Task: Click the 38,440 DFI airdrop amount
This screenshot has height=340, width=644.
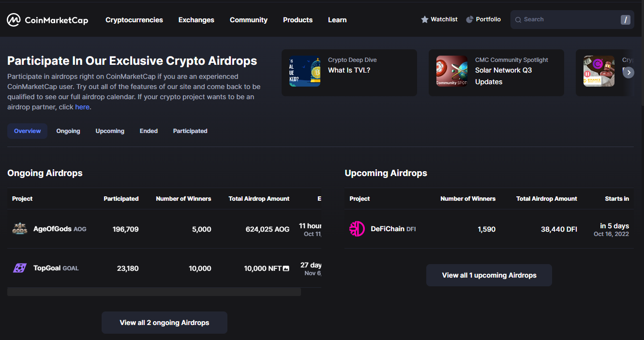Action: coord(559,229)
